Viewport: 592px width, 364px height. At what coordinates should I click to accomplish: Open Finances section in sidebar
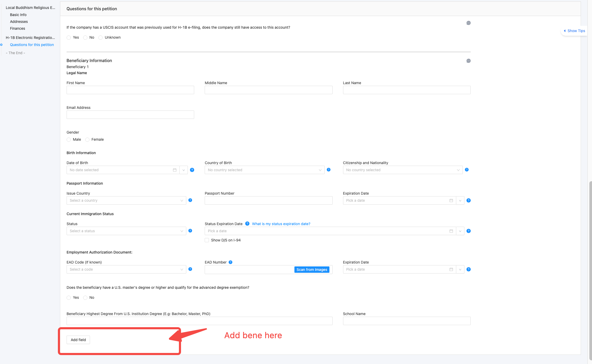pyautogui.click(x=17, y=28)
